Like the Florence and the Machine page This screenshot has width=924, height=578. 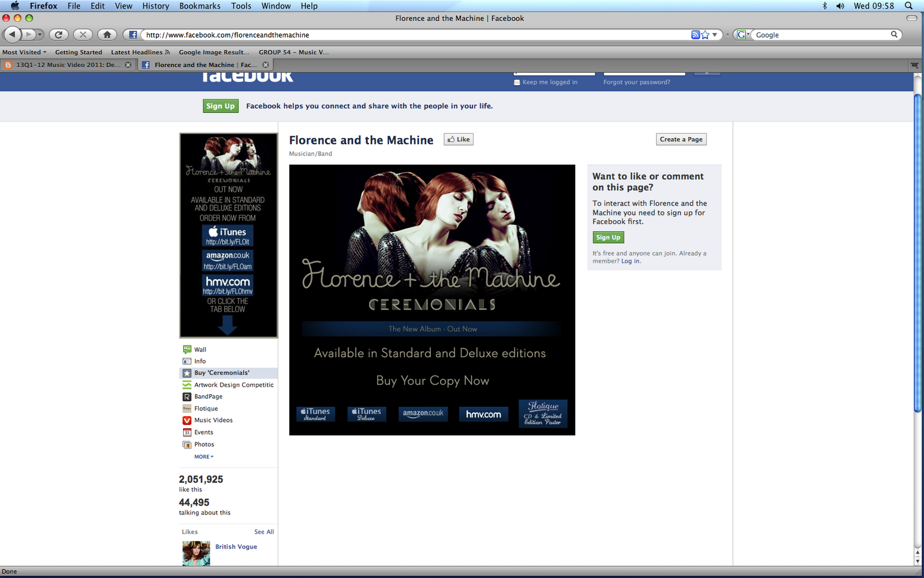pos(459,139)
